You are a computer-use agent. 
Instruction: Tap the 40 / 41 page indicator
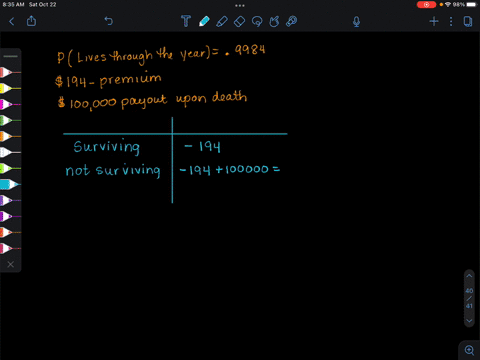469,298
